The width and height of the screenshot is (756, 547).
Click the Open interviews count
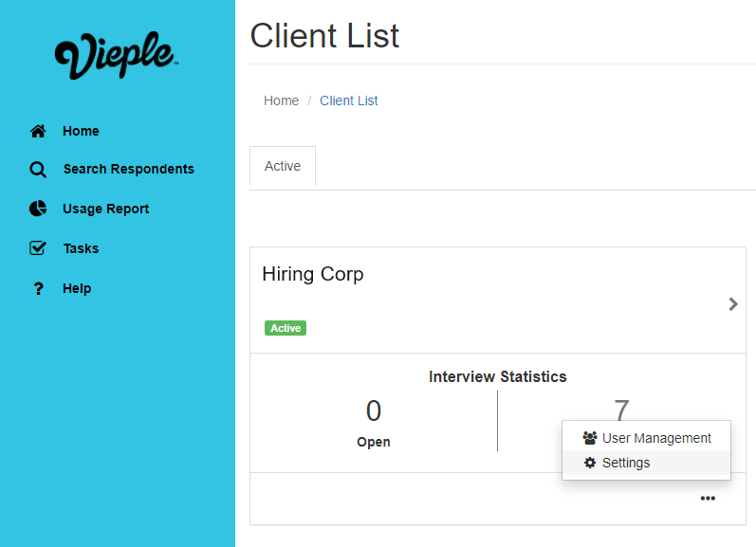click(374, 410)
